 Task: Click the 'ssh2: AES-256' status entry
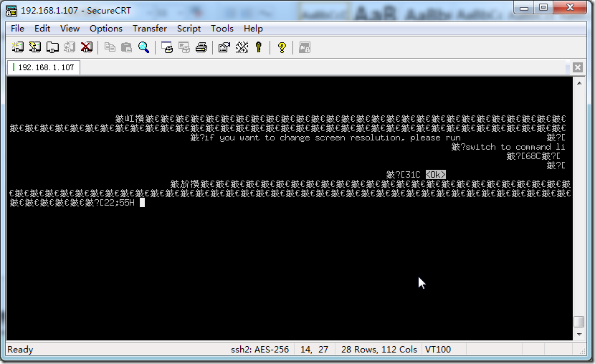pos(260,349)
